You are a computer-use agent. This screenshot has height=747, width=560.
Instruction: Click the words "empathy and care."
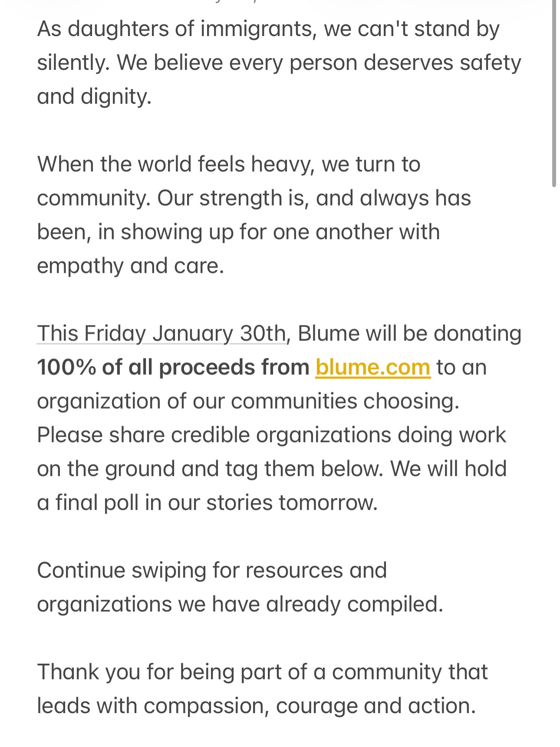[130, 266]
